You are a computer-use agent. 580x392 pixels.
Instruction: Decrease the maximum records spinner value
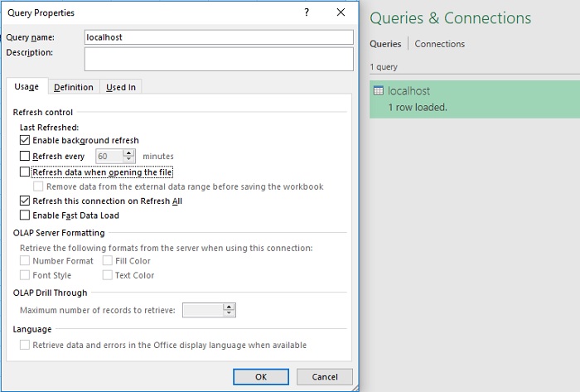tap(230, 313)
